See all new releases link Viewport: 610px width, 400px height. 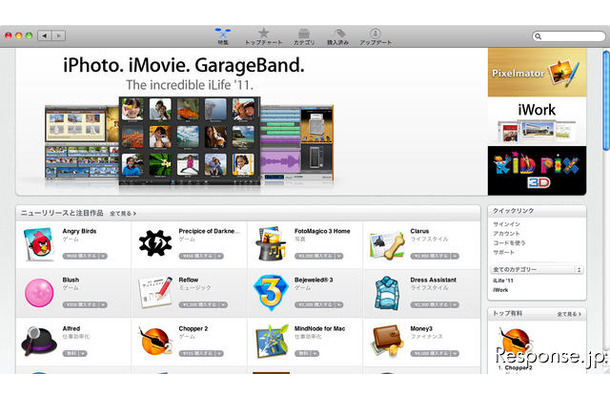123,213
